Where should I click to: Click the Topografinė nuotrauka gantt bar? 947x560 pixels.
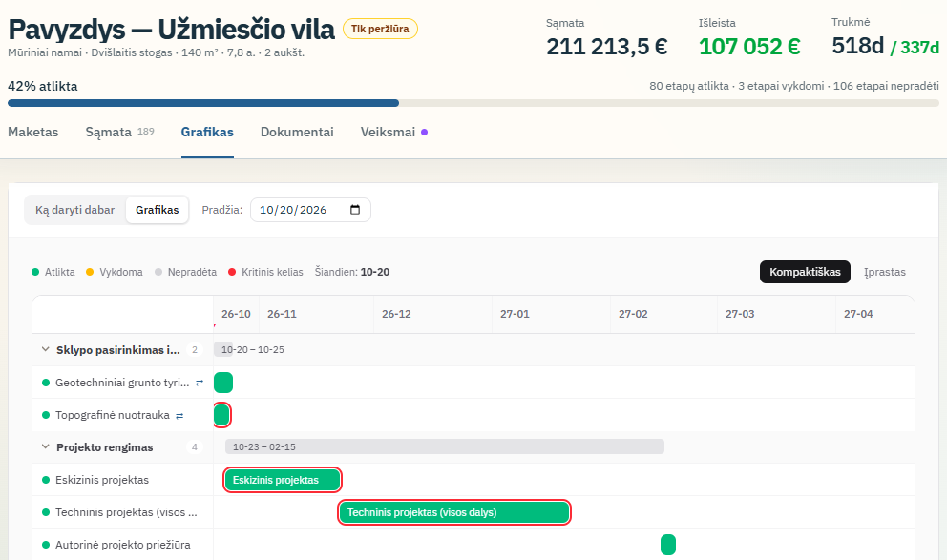click(x=221, y=415)
